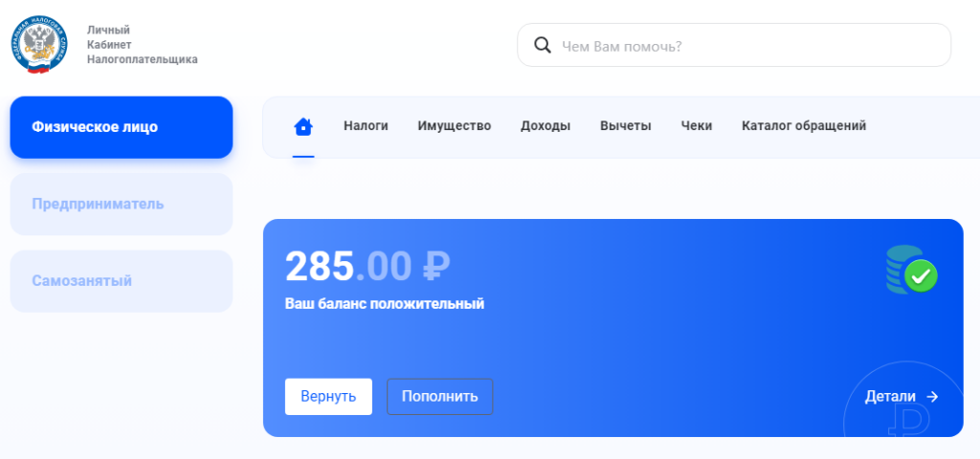Click the arrow next to Детали

(x=932, y=397)
